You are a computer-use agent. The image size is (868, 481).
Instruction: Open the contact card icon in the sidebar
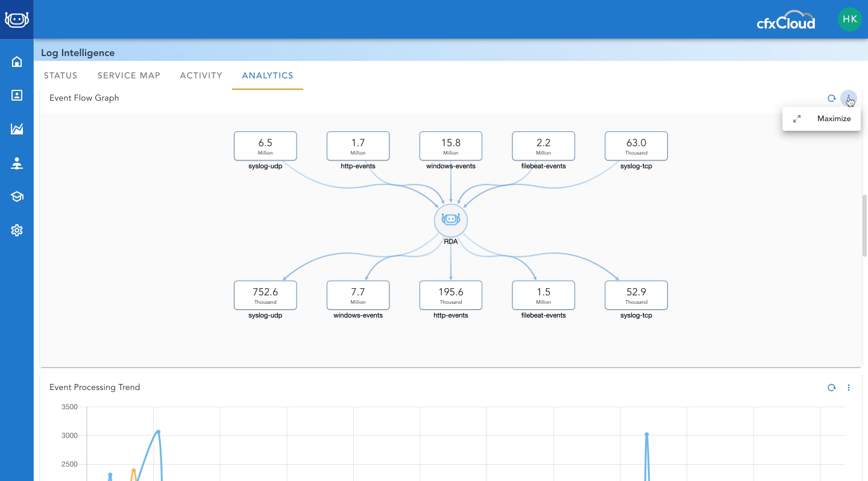(x=17, y=95)
